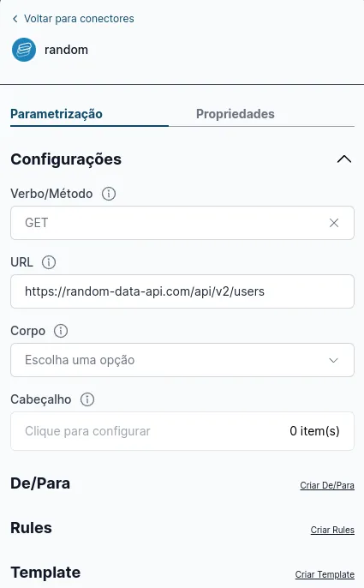The image size is (364, 588).
Task: Clear the GET method selection
Action: tap(334, 223)
